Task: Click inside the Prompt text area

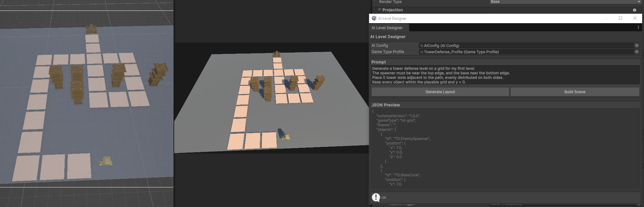Action: [x=505, y=75]
